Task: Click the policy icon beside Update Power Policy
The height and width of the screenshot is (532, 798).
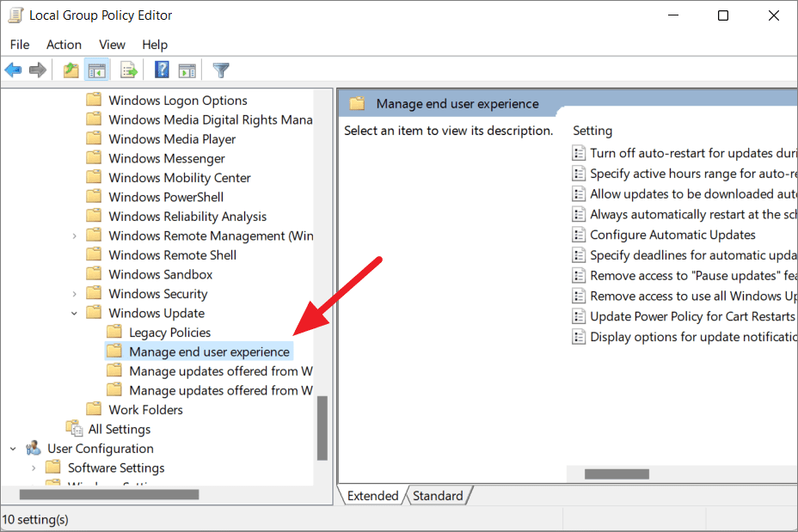Action: (579, 315)
